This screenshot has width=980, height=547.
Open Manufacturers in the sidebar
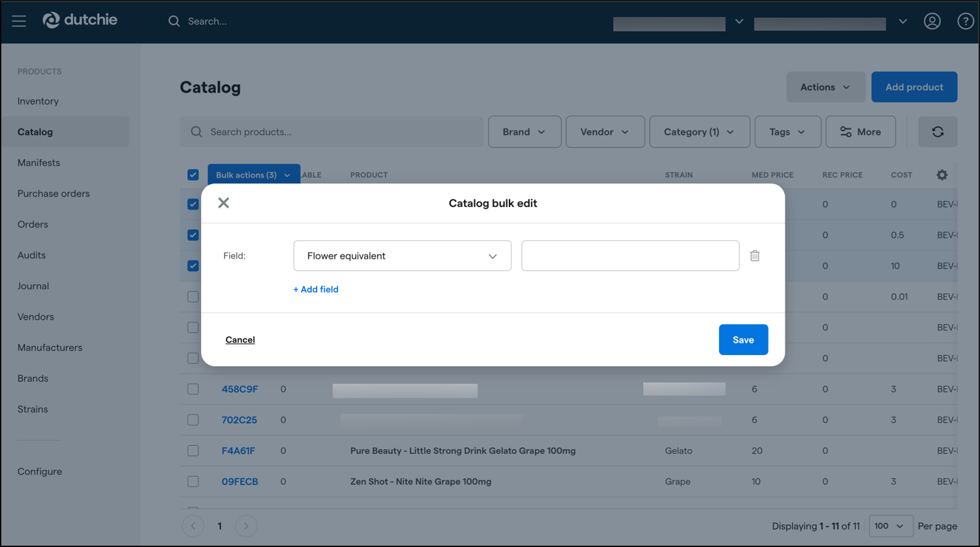click(x=50, y=347)
